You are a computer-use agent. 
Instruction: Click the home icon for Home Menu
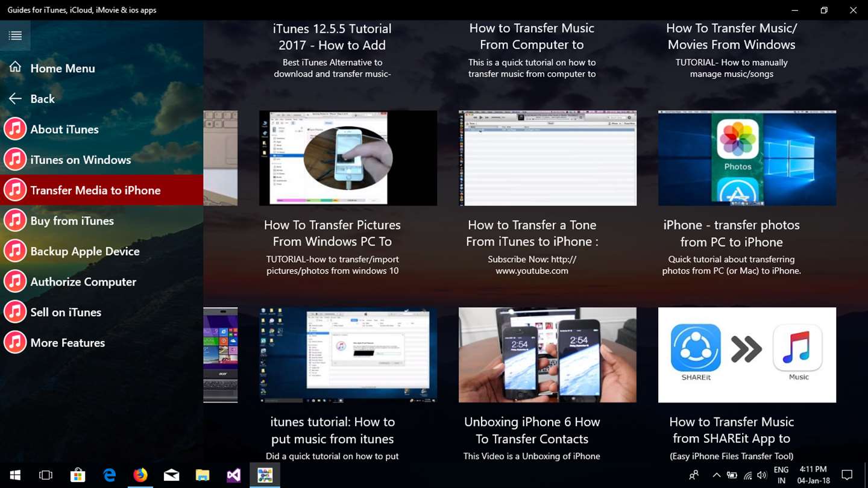15,67
